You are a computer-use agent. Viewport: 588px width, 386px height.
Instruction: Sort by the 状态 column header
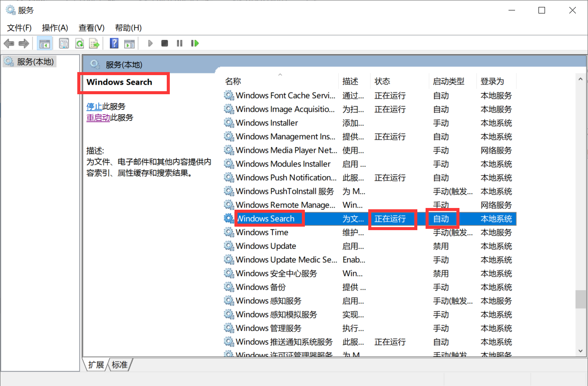point(400,81)
